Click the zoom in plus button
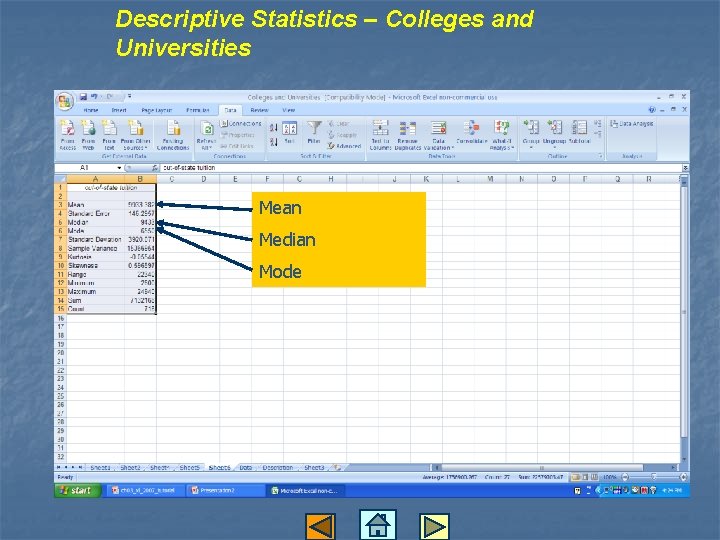This screenshot has width=720, height=540. (x=683, y=477)
